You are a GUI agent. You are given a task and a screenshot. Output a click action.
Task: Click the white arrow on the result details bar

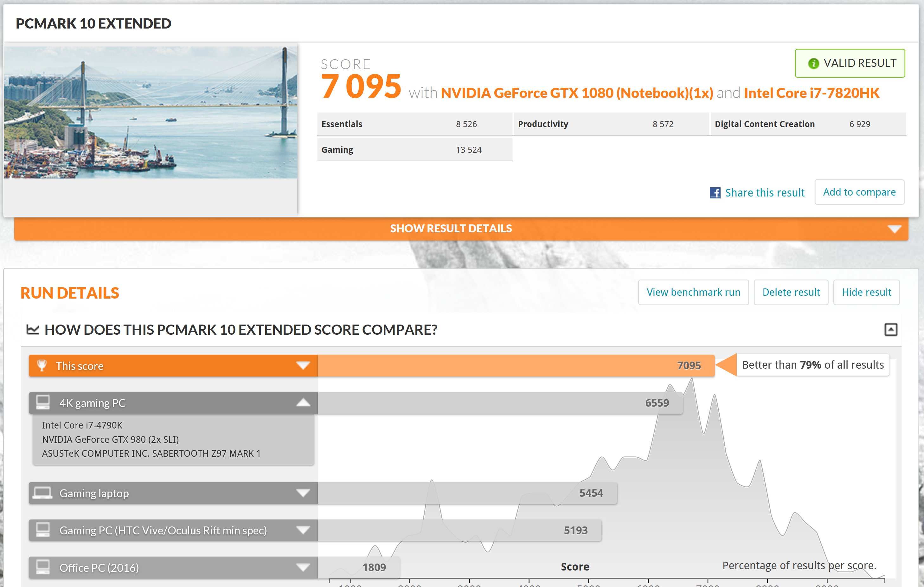tap(895, 229)
